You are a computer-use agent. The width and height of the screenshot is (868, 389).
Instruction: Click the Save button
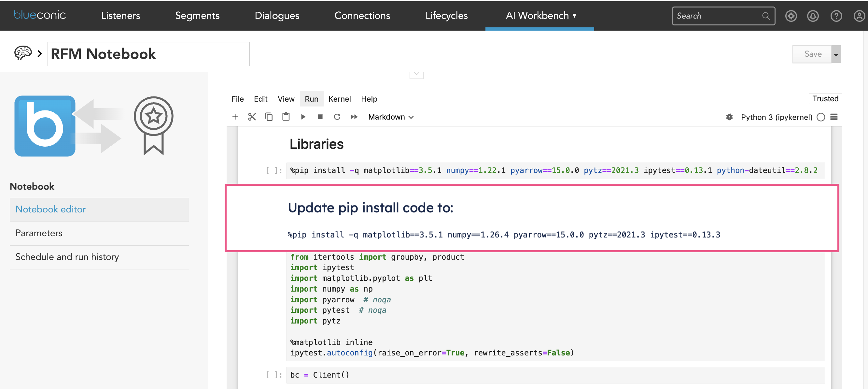[812, 54]
